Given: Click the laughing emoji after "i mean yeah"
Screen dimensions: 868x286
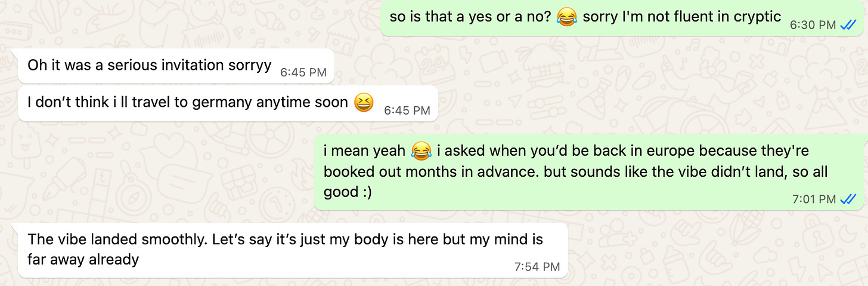Looking at the screenshot, I should point(421,150).
